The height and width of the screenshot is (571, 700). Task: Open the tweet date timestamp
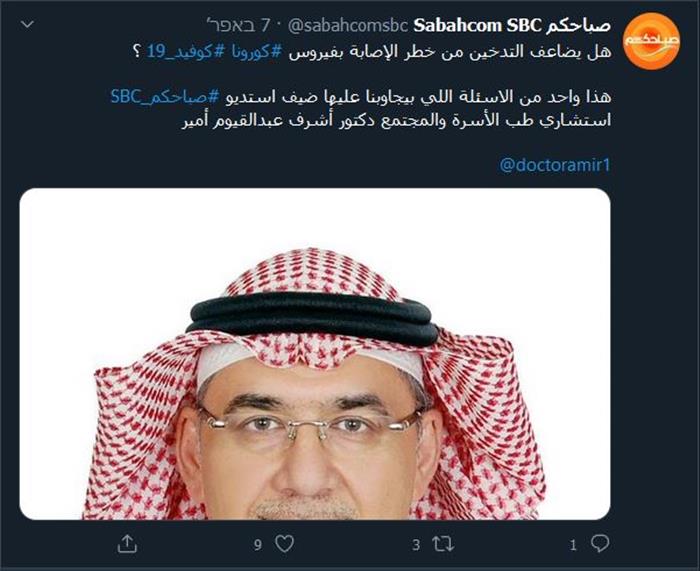click(x=239, y=25)
